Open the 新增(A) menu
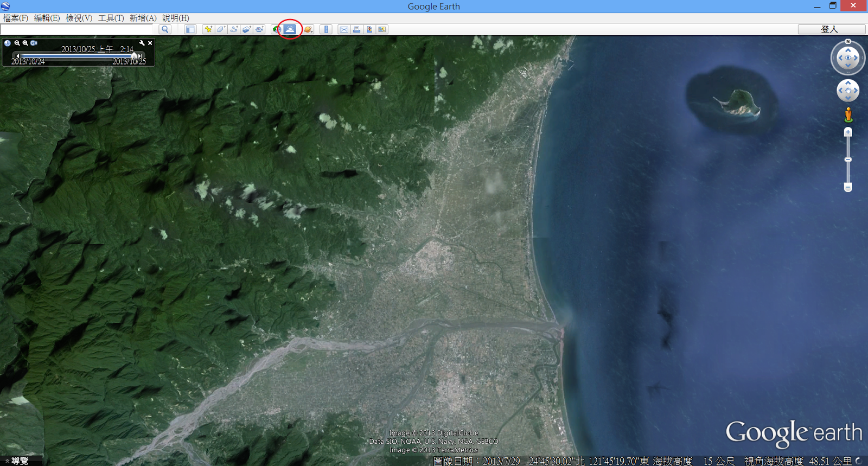The height and width of the screenshot is (466, 868). pyautogui.click(x=143, y=18)
